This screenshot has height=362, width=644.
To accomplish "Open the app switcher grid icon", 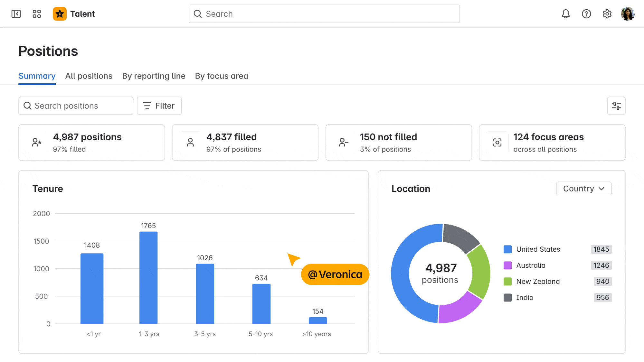I will (37, 14).
